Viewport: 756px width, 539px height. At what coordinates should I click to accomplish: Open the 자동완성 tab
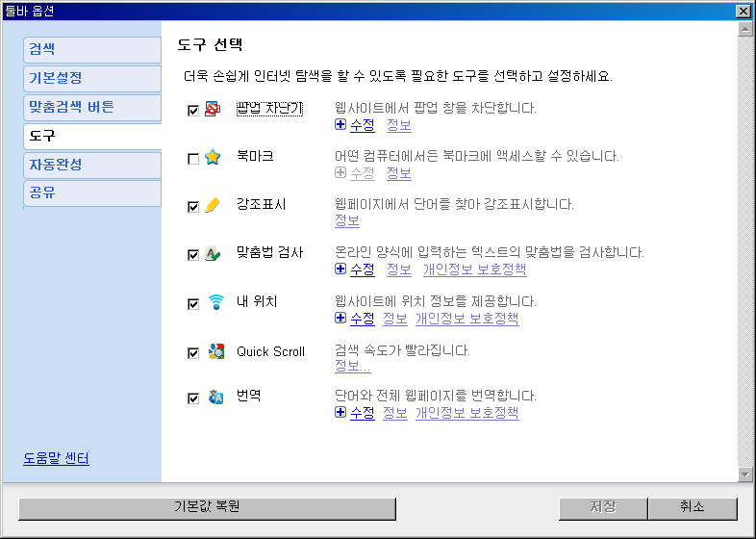[92, 165]
